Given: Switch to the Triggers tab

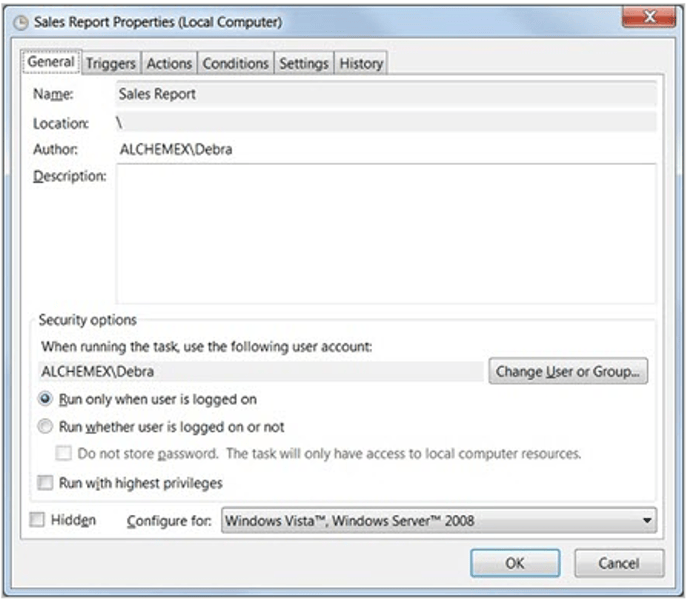Looking at the screenshot, I should tap(110, 63).
